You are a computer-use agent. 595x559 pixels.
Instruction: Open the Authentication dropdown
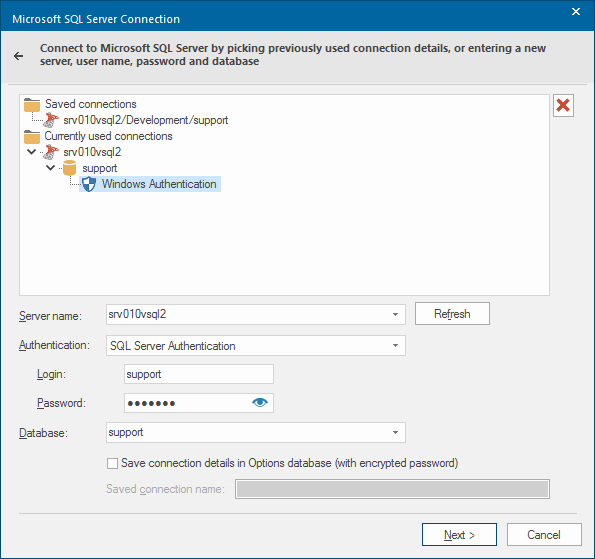tap(395, 345)
